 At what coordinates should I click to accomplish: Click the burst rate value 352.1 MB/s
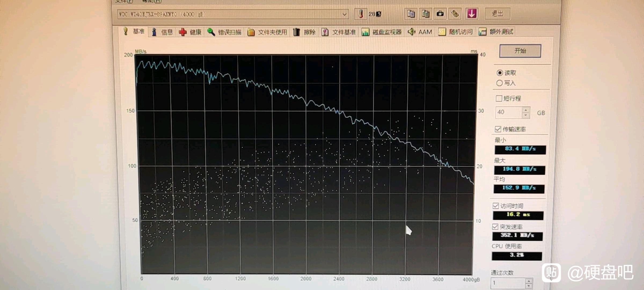coord(517,236)
